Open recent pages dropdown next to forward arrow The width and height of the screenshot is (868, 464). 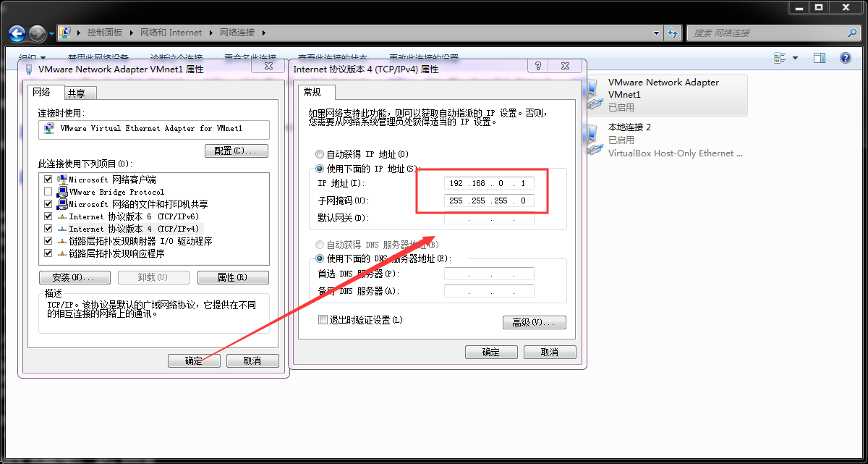coord(51,33)
